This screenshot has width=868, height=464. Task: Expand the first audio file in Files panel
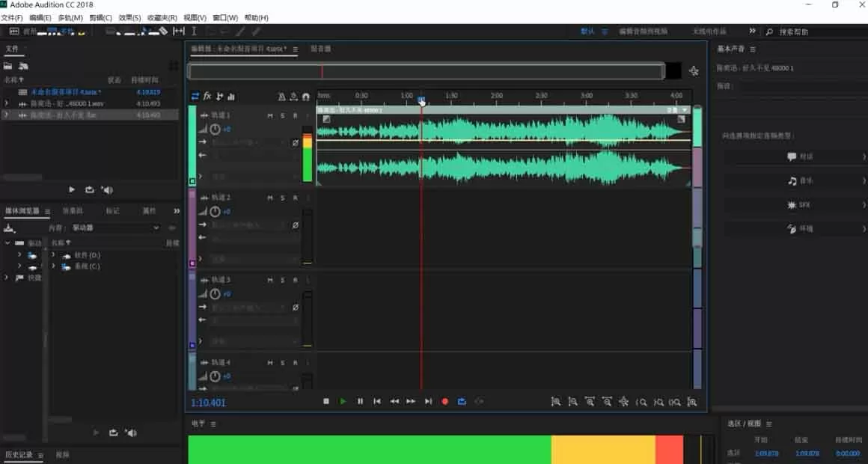pos(6,103)
